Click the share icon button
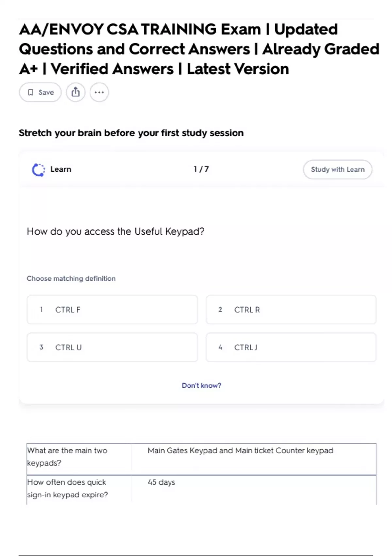This screenshot has height=556, width=392. 75,92
